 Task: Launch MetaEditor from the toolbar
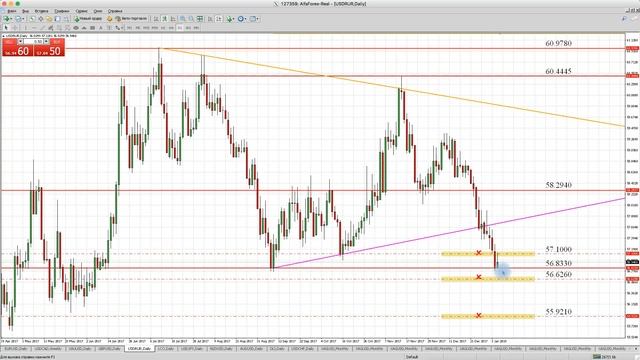109,19
